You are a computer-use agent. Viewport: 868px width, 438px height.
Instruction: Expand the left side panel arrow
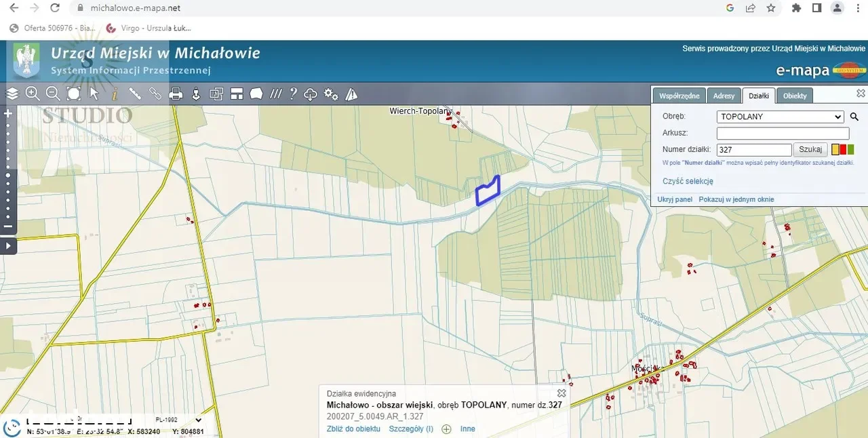tap(8, 246)
